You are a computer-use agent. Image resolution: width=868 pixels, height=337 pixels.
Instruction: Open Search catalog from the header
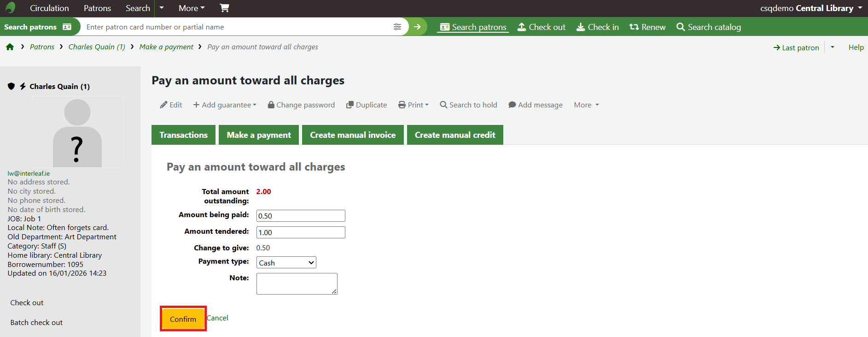(x=709, y=27)
